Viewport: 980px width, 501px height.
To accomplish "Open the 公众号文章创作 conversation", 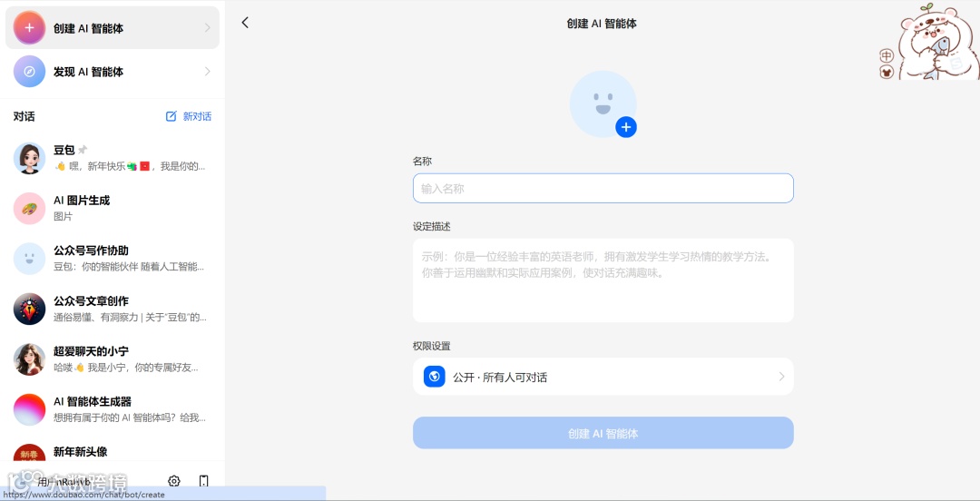I will (x=113, y=309).
